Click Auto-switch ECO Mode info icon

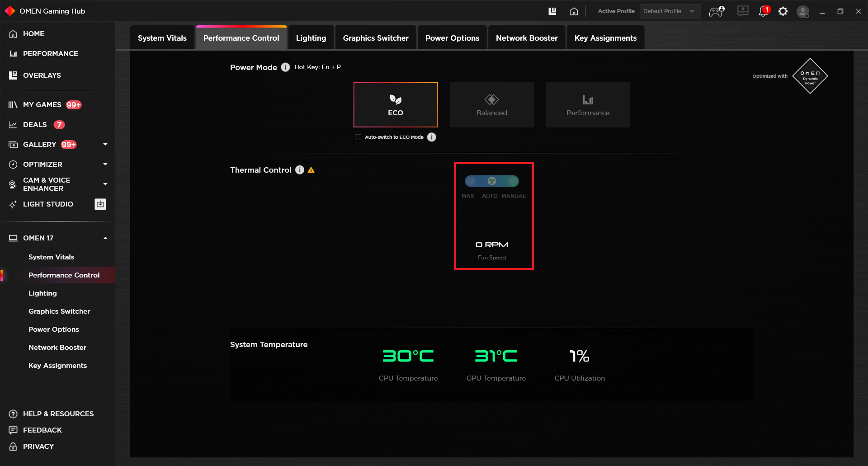coord(432,137)
